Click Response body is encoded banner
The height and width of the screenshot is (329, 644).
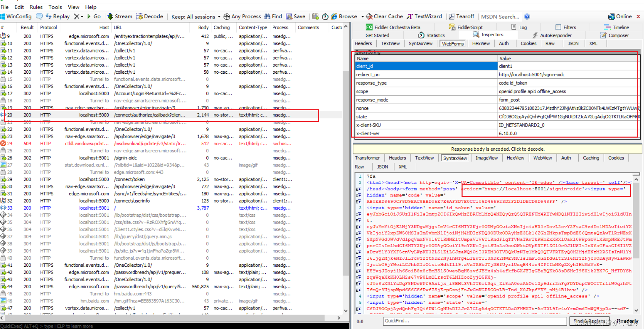[497, 149]
